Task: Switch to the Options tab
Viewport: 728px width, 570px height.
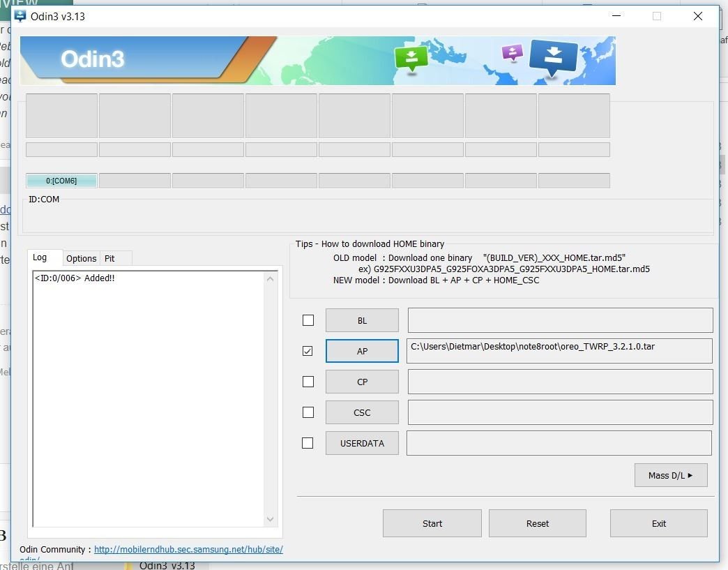Action: point(82,258)
